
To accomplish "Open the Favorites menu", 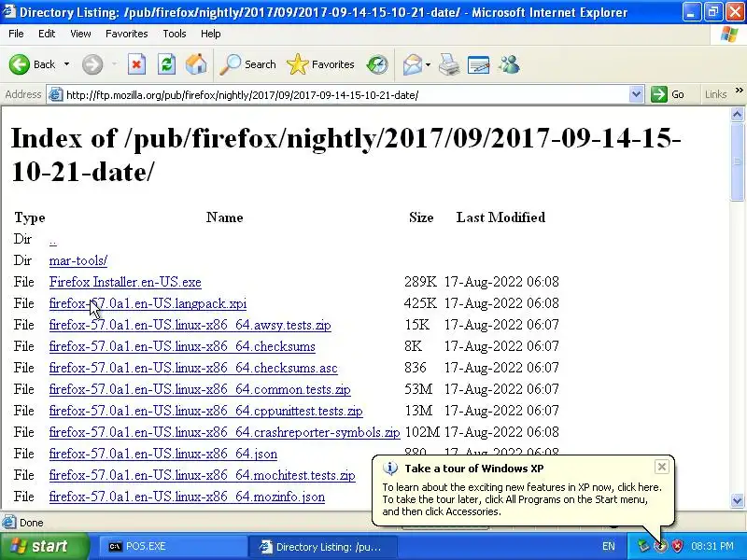I will (127, 34).
